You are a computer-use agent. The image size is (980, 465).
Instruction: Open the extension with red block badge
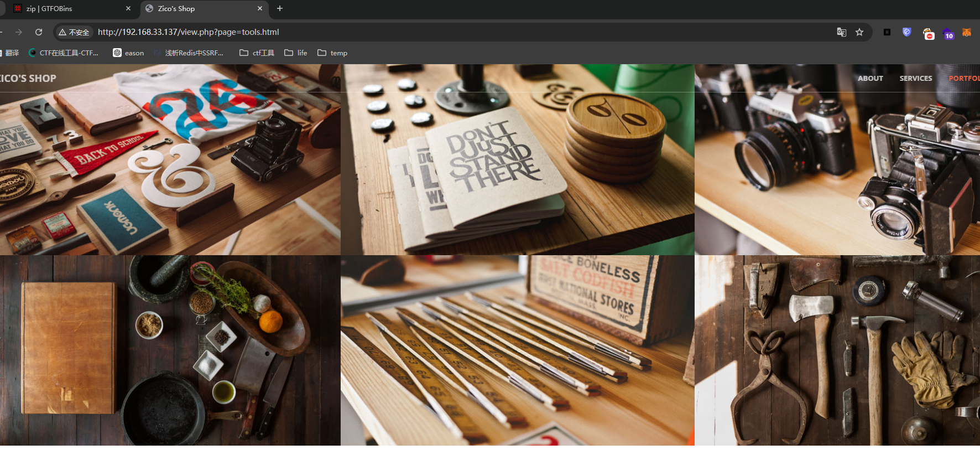[929, 33]
